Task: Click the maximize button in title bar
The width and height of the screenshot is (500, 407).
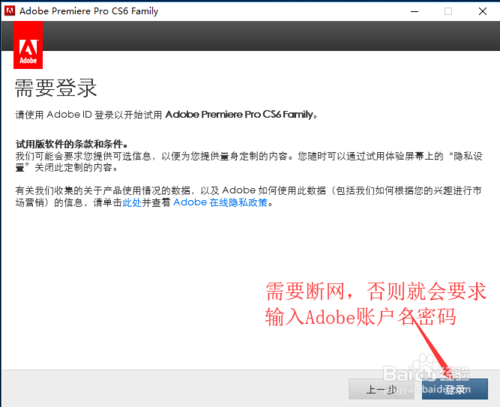Action: 448,11
